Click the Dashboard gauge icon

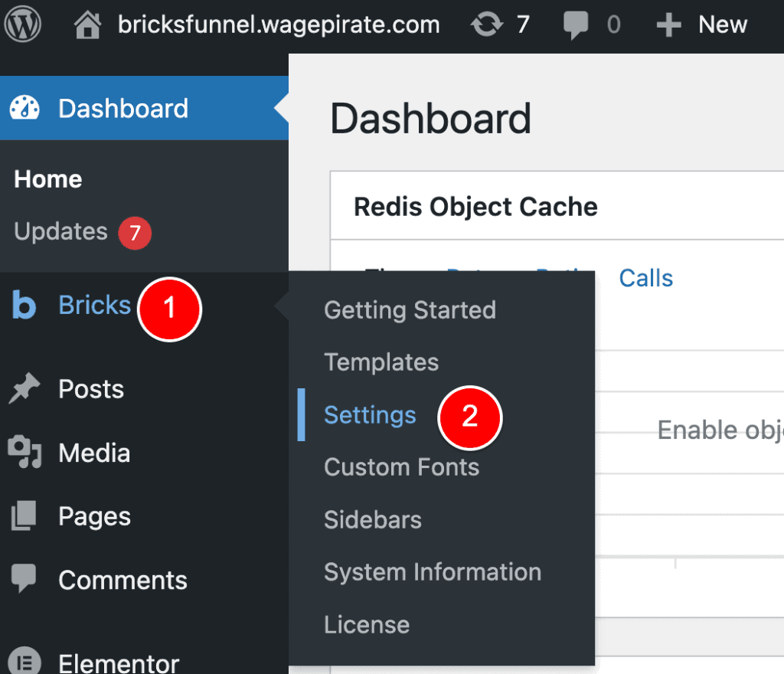[x=24, y=108]
